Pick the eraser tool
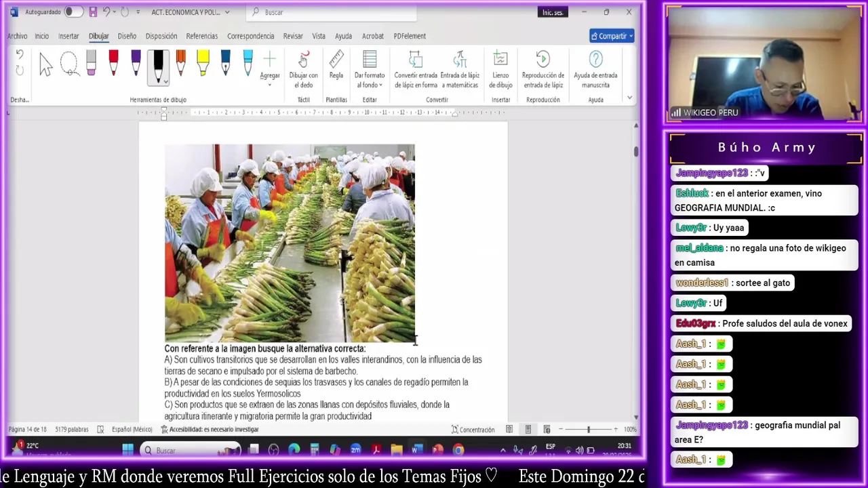This screenshot has height=488, width=868. point(91,64)
